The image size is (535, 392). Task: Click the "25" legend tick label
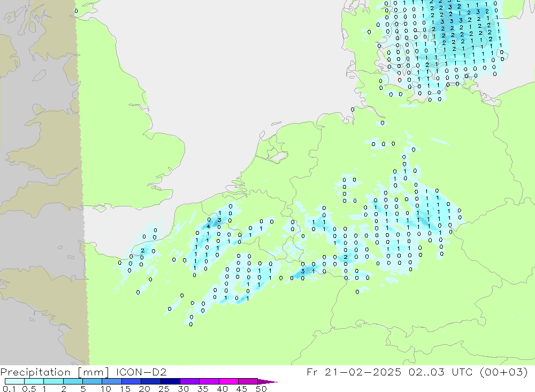[164, 389]
